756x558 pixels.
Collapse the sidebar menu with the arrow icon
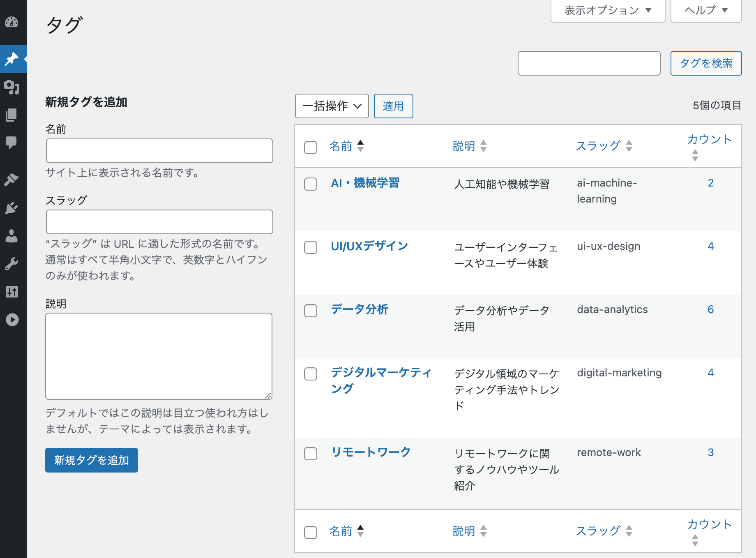pyautogui.click(x=12, y=320)
